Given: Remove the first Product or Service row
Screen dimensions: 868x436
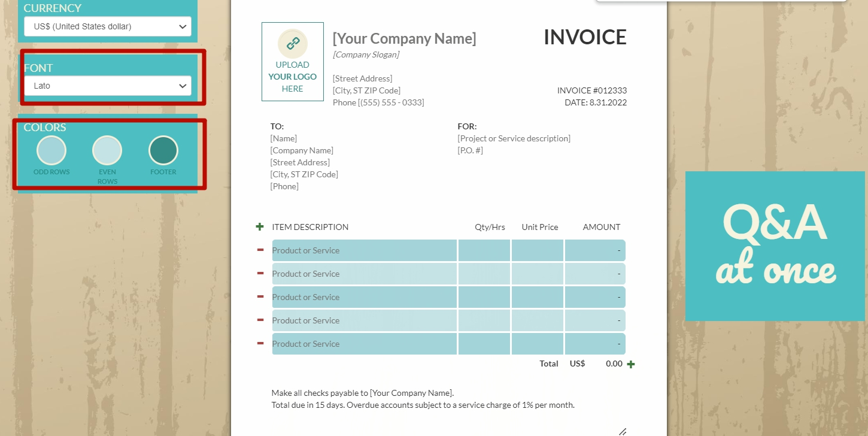Looking at the screenshot, I should [x=260, y=250].
